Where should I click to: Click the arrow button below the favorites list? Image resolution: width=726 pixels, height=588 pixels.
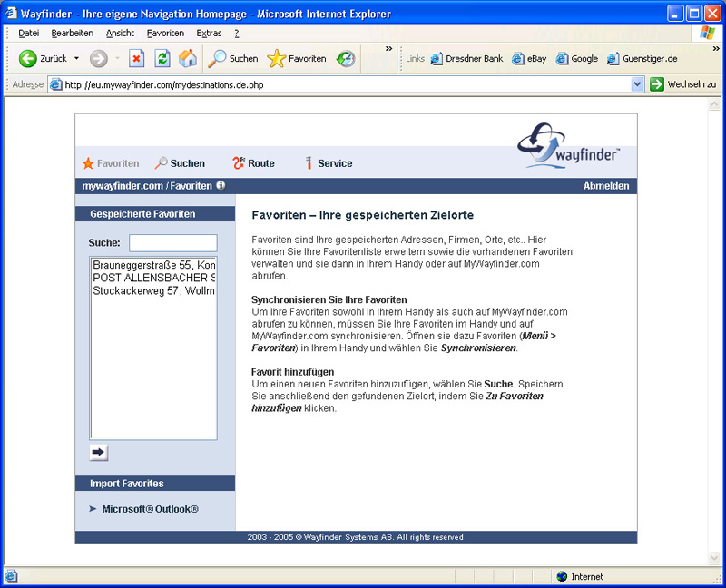99,452
